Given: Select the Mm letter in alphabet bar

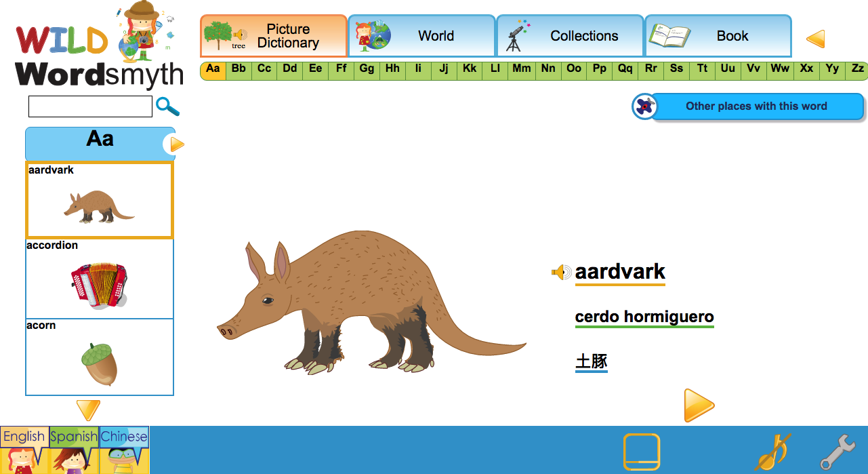Looking at the screenshot, I should (x=521, y=69).
